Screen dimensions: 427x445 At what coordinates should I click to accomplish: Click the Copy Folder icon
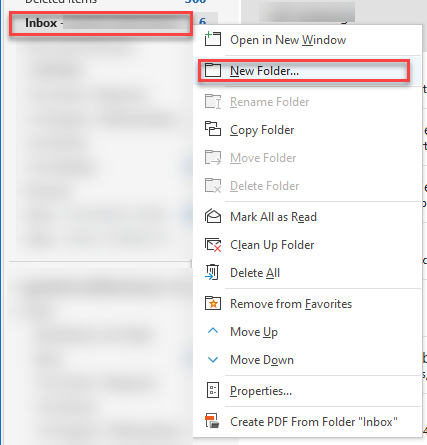click(x=213, y=129)
